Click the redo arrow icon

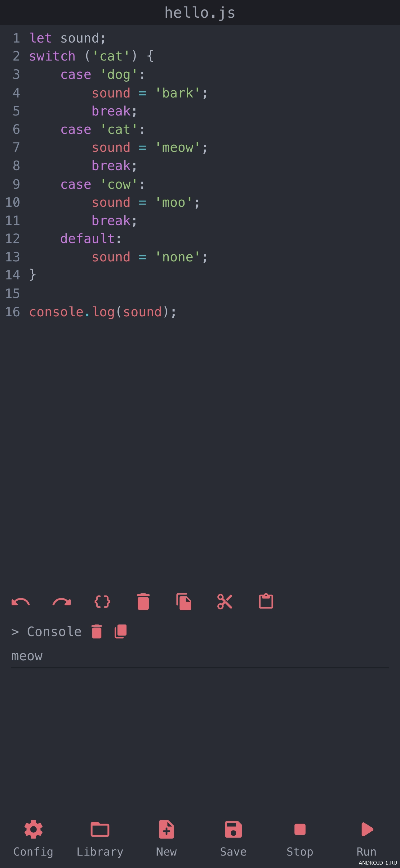tap(62, 602)
